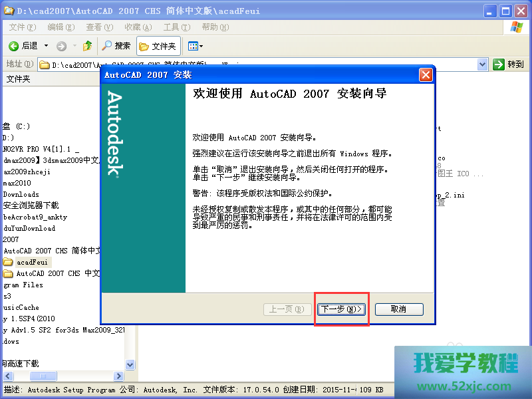Click the Windows flag logo icon
This screenshot has height=399, width=532.
click(515, 27)
